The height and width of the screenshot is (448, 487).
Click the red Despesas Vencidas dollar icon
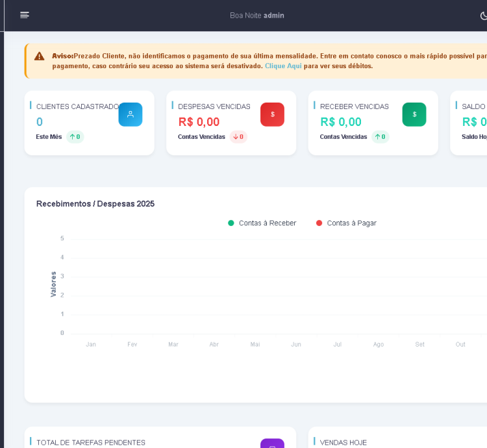[x=272, y=114]
